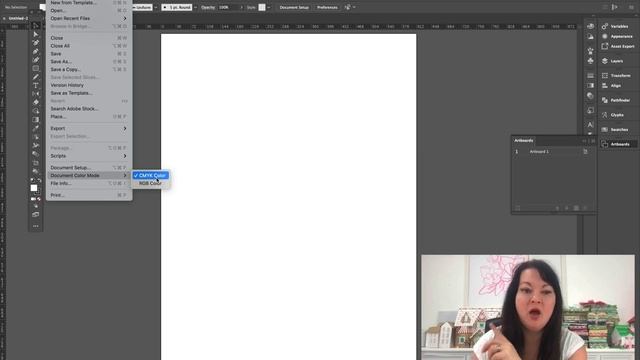640x360 pixels.
Task: Select the Type tool
Action: pyautogui.click(x=36, y=85)
